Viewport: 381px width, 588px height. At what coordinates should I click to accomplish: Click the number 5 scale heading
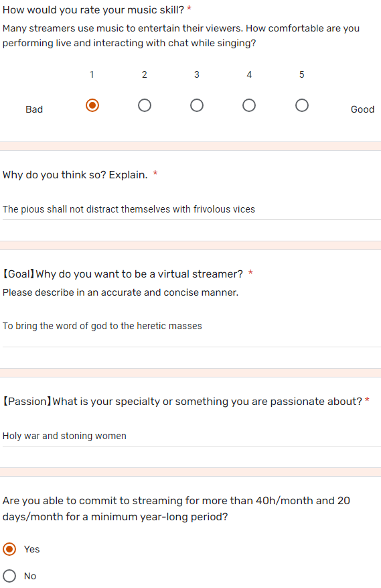(x=302, y=74)
